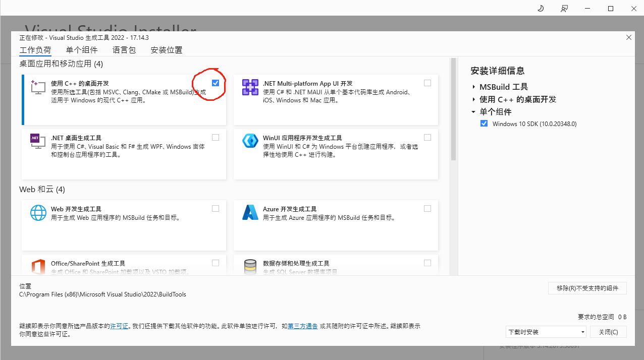
Task: Check .NET Multi-platform App UI 开发 checkbox
Action: [x=427, y=83]
